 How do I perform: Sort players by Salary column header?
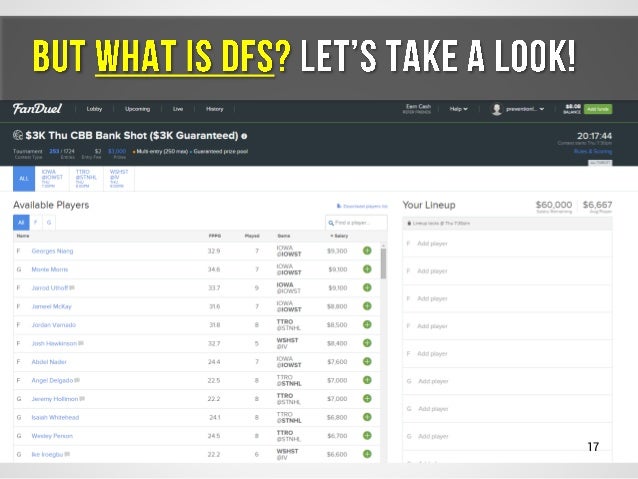click(x=339, y=236)
